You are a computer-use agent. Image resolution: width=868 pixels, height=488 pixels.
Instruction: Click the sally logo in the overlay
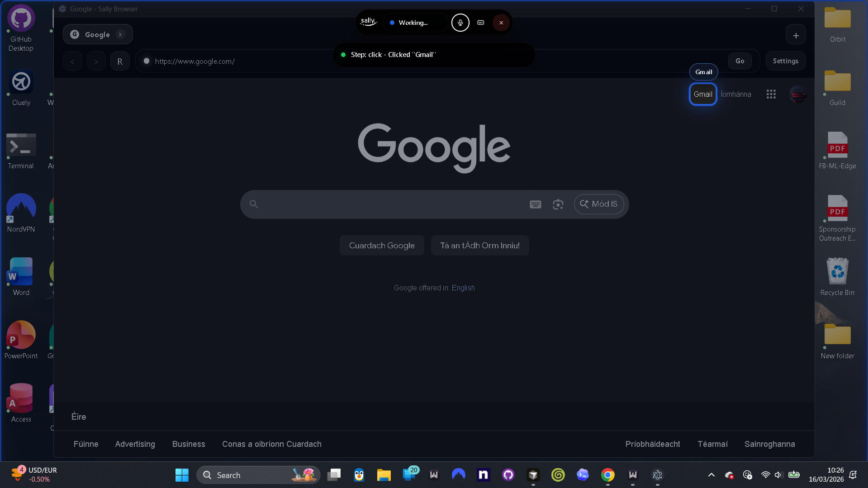(x=368, y=22)
